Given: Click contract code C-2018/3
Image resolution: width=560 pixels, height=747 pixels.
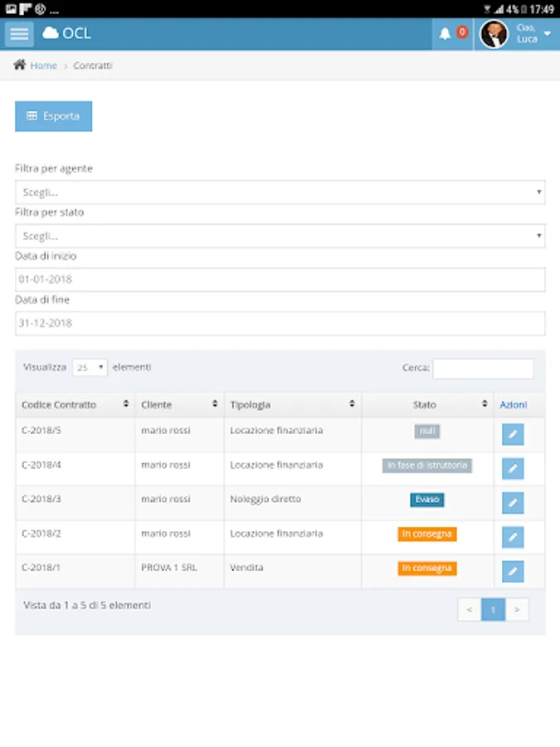Looking at the screenshot, I should pyautogui.click(x=41, y=500).
